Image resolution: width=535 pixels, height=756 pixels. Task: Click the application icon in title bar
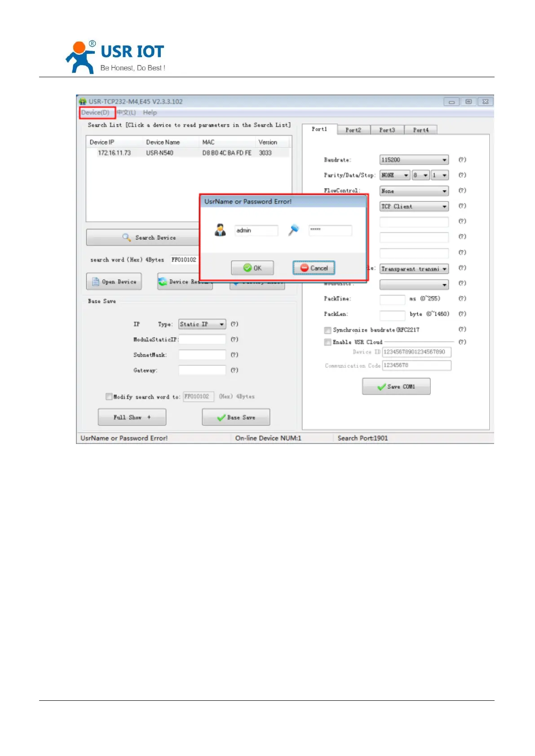tap(83, 102)
